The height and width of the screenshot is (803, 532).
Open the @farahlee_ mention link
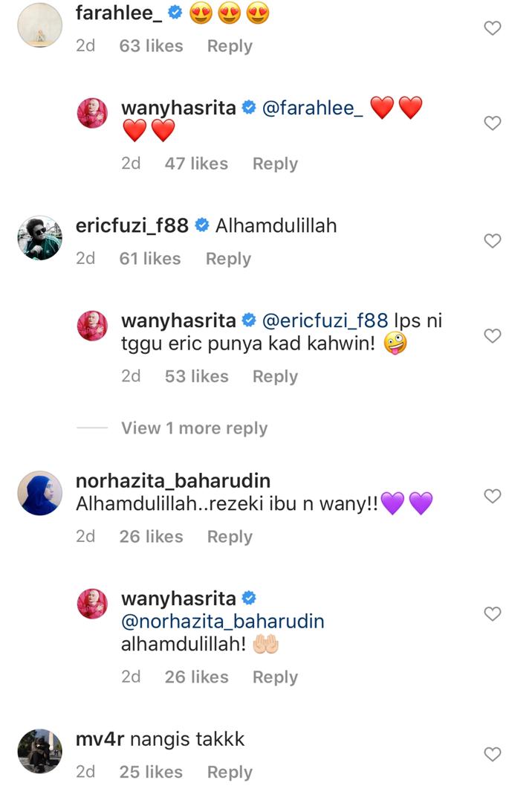coord(313,108)
